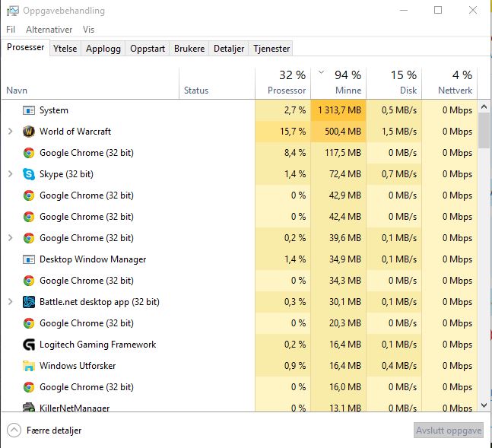The height and width of the screenshot is (448, 492).
Task: Click the System process icon
Action: point(29,110)
